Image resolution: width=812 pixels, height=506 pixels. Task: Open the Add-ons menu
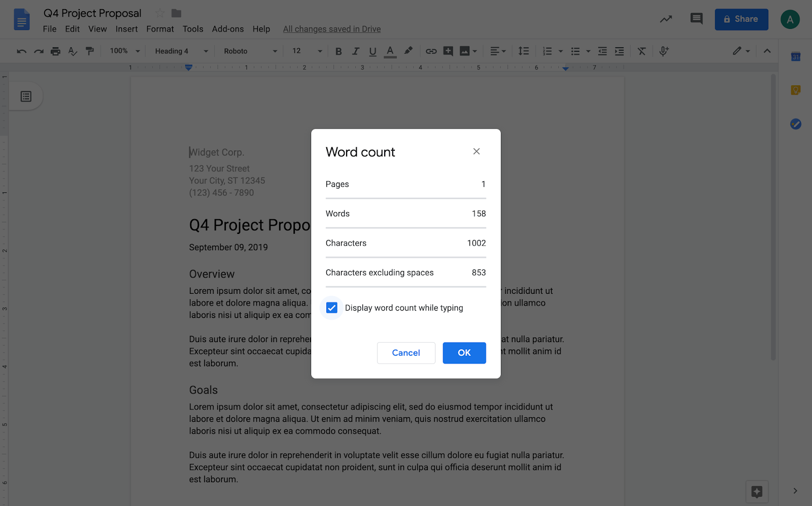(x=227, y=29)
